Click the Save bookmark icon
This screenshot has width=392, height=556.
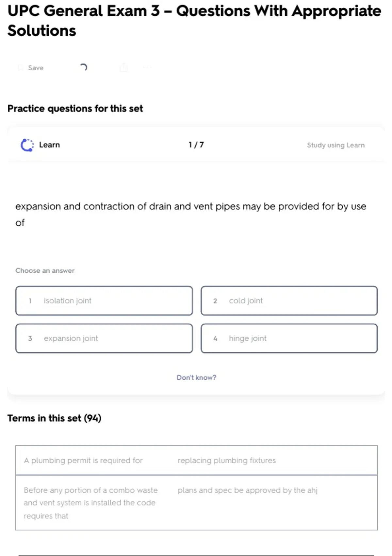tap(21, 68)
